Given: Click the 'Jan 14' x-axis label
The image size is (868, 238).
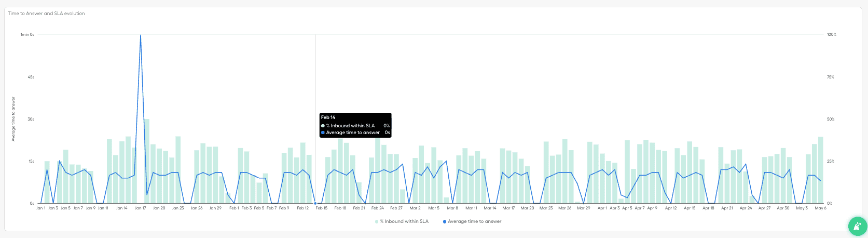Looking at the screenshot, I should point(122,208).
